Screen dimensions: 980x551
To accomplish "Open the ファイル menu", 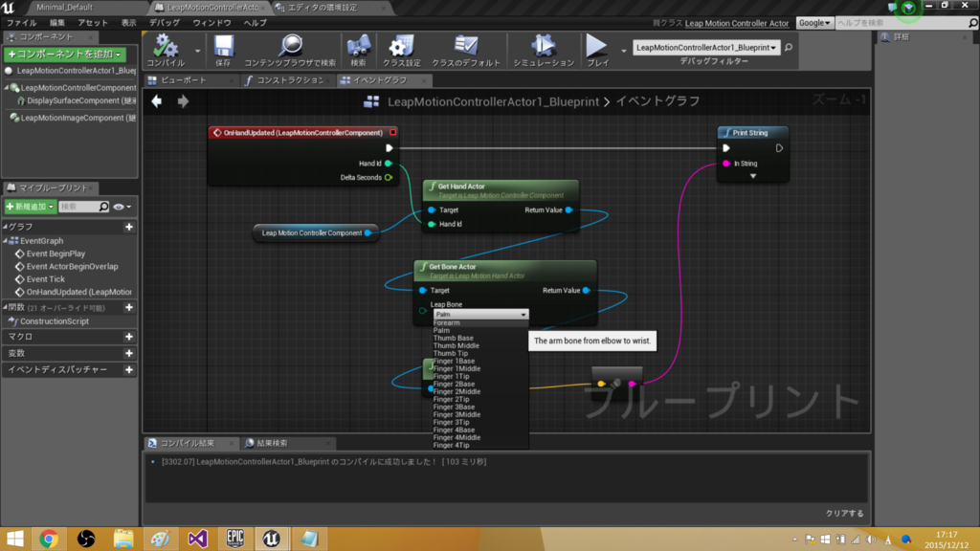I will pos(22,23).
